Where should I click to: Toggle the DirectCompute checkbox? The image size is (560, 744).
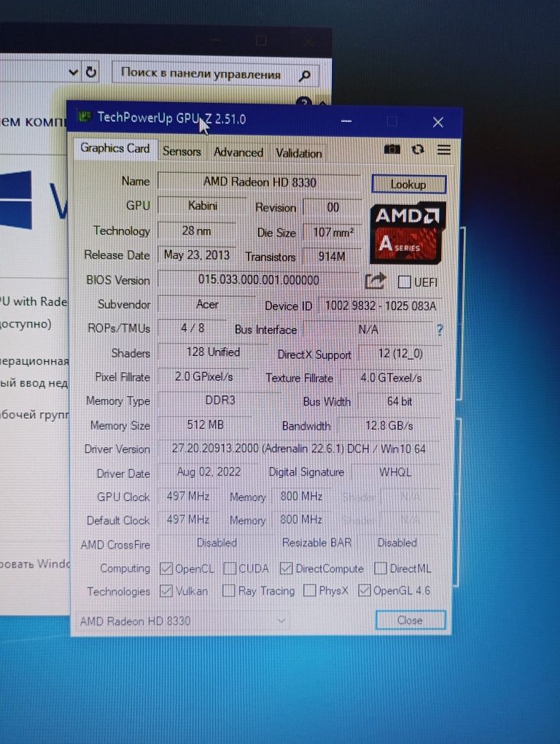[286, 568]
